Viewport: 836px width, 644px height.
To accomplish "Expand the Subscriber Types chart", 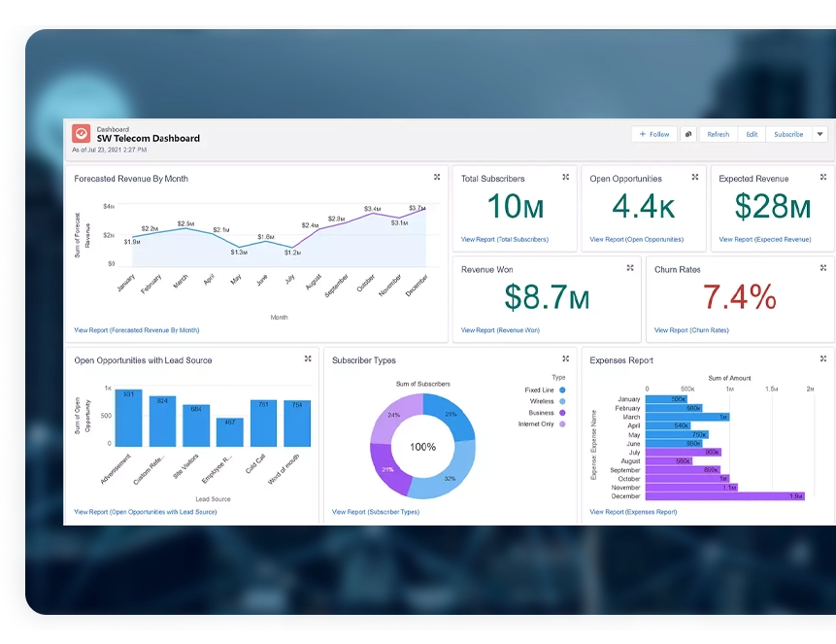I will [x=566, y=359].
